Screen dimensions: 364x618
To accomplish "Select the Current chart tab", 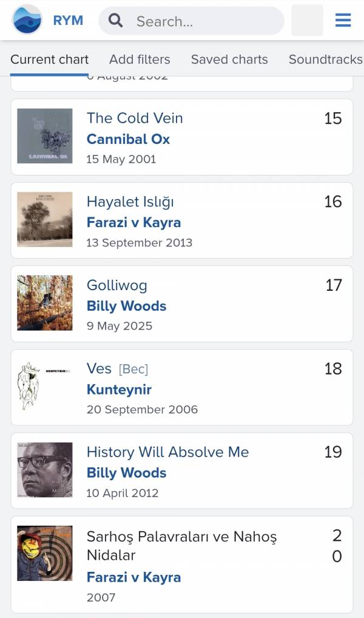I will [x=49, y=59].
